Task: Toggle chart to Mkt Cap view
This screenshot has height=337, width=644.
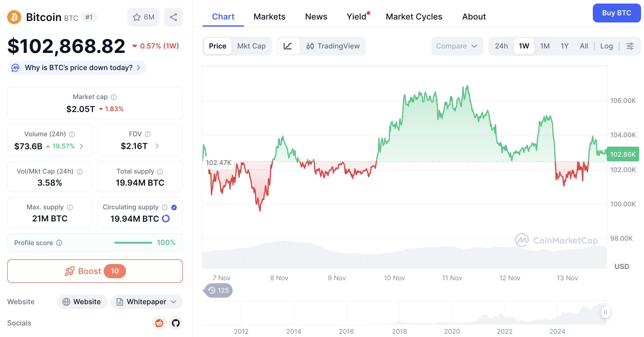Action: (251, 46)
